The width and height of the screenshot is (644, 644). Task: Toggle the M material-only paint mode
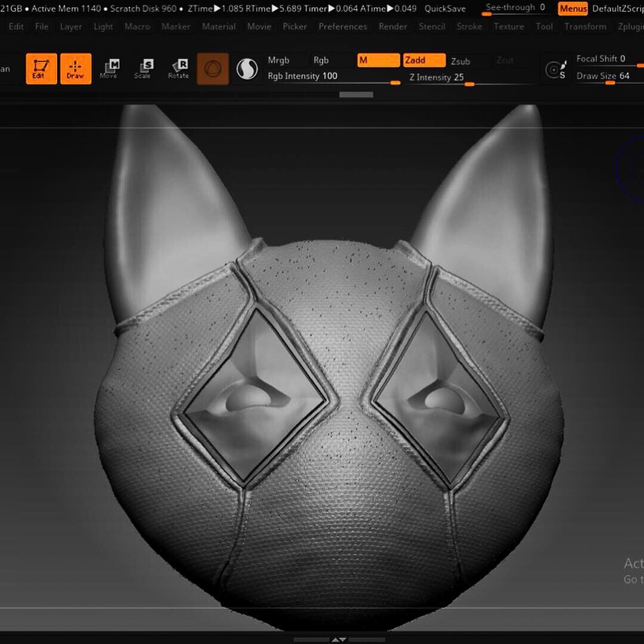[377, 60]
